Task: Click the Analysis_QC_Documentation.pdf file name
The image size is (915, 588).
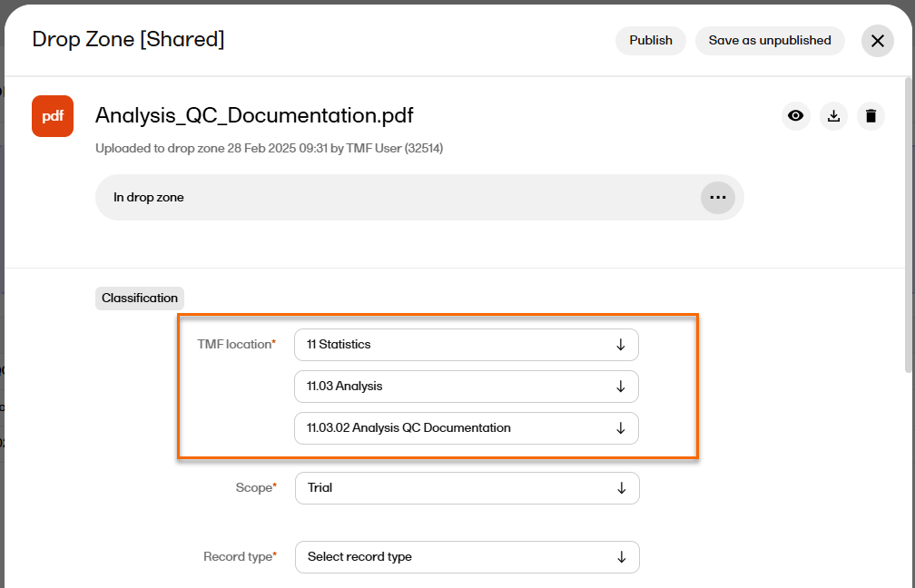Action: [254, 115]
